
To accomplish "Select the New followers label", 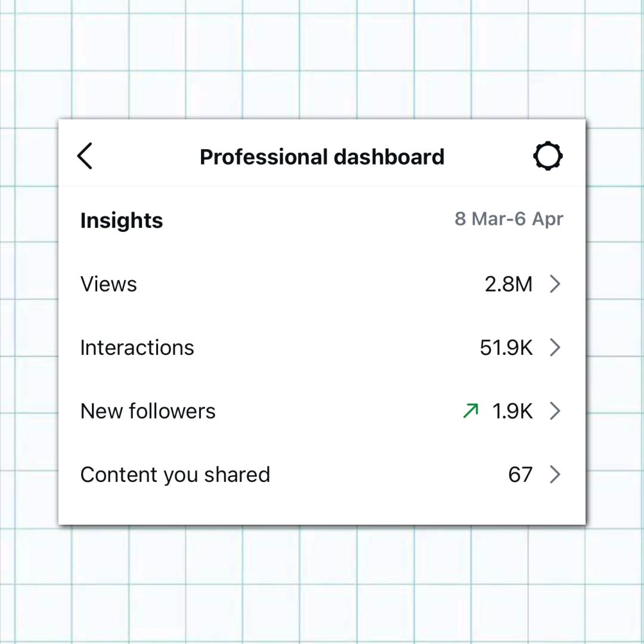I will pyautogui.click(x=148, y=411).
